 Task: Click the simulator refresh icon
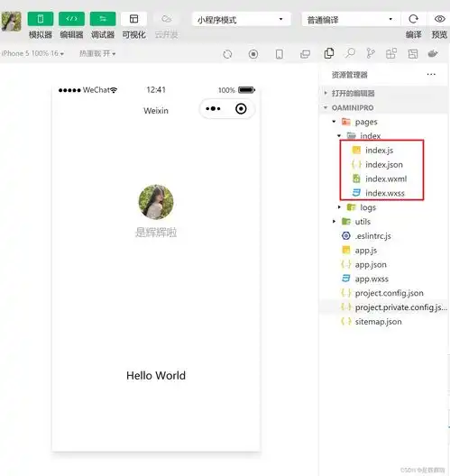point(227,54)
